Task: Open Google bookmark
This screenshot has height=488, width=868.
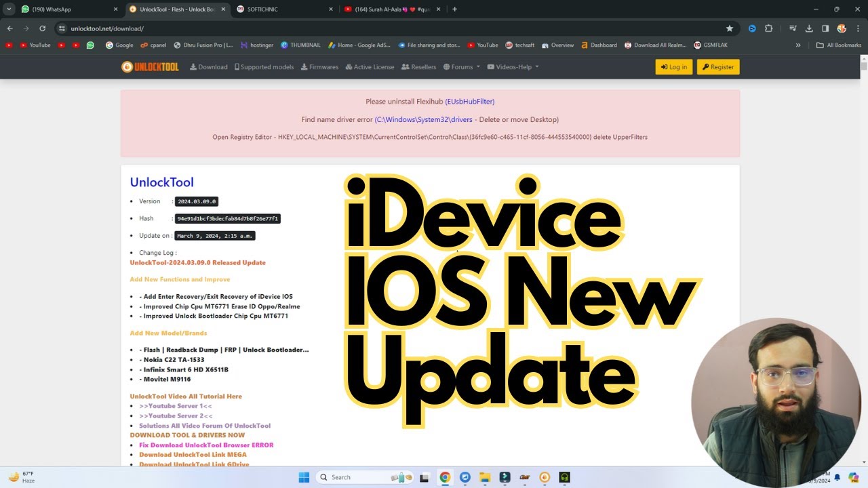Action: (x=119, y=45)
